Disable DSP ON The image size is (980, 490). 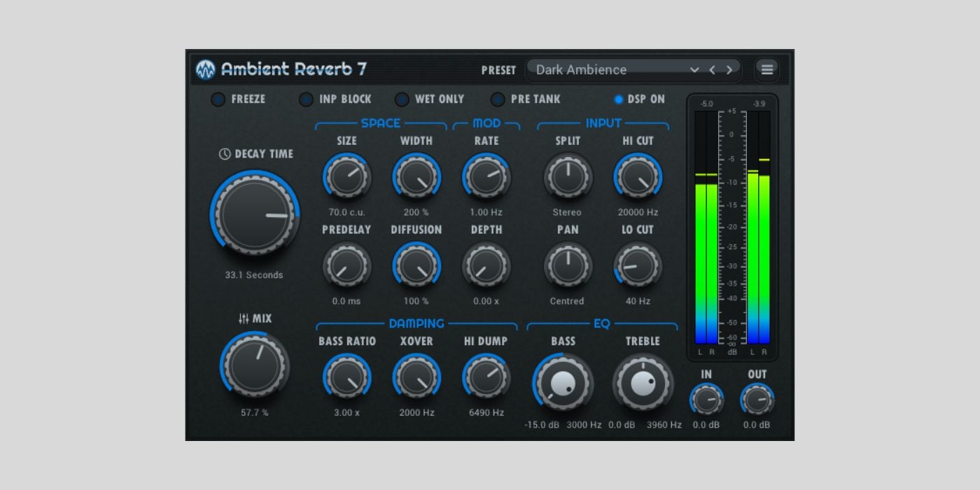click(x=618, y=99)
